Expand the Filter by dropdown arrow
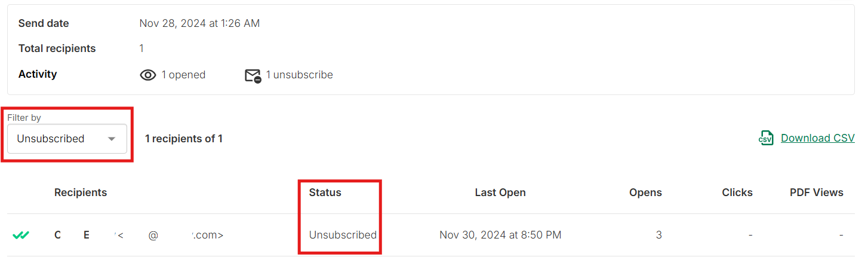 [x=111, y=139]
